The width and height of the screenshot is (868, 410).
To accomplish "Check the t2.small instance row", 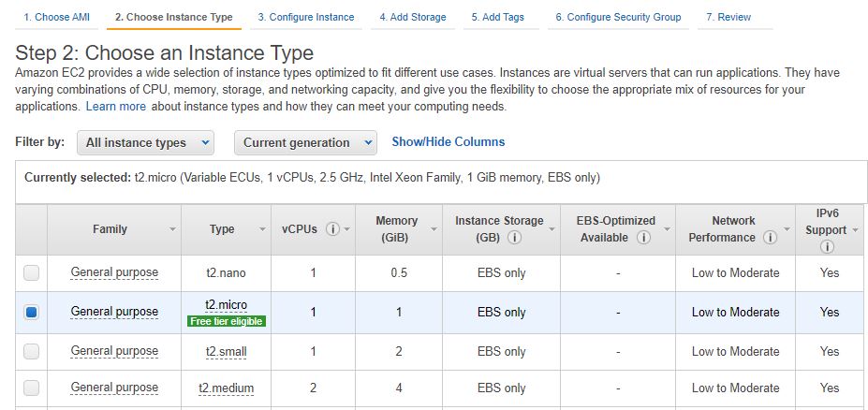I will 32,352.
